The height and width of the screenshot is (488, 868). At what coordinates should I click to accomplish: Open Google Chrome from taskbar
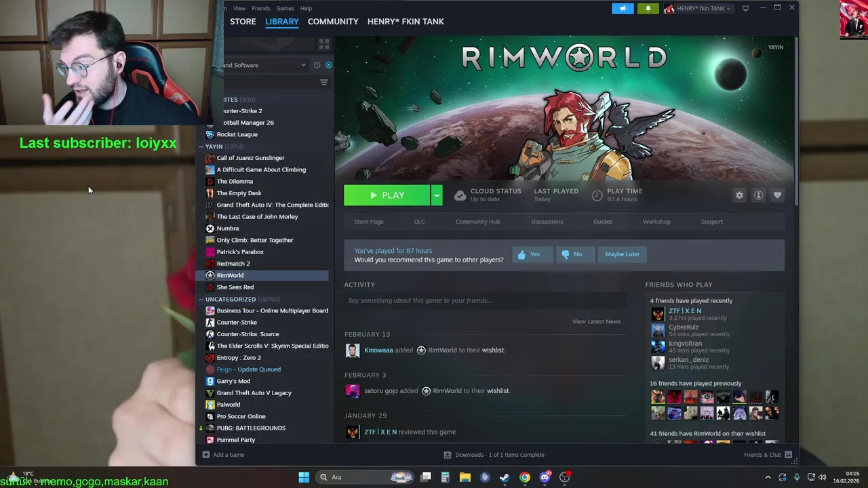tap(525, 477)
